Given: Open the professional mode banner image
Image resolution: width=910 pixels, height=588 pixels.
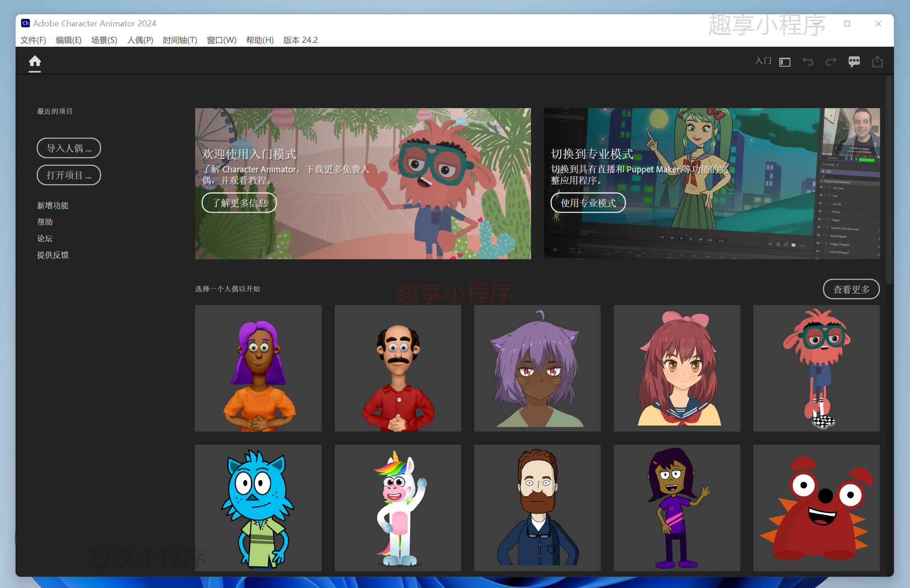Looking at the screenshot, I should [712, 184].
